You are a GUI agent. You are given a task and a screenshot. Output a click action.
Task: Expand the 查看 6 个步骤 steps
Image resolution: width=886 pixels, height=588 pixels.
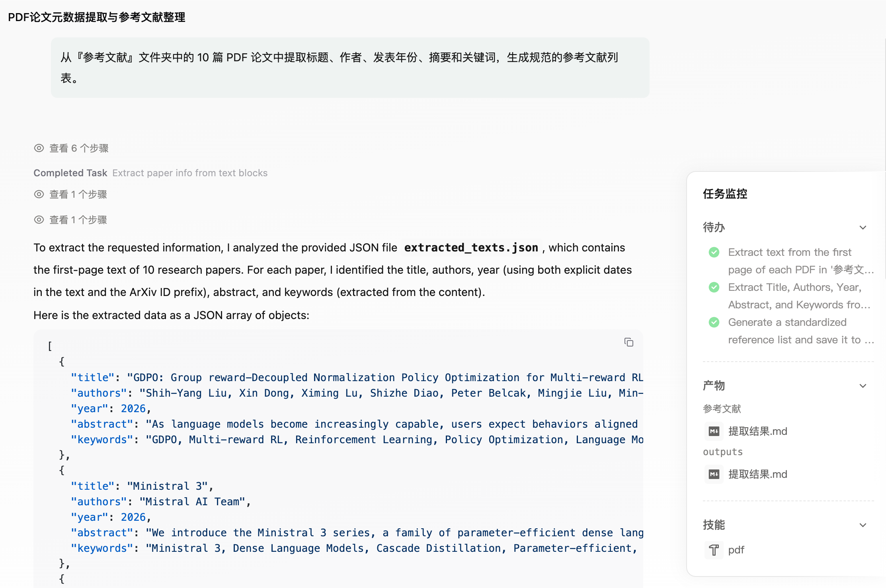point(78,148)
